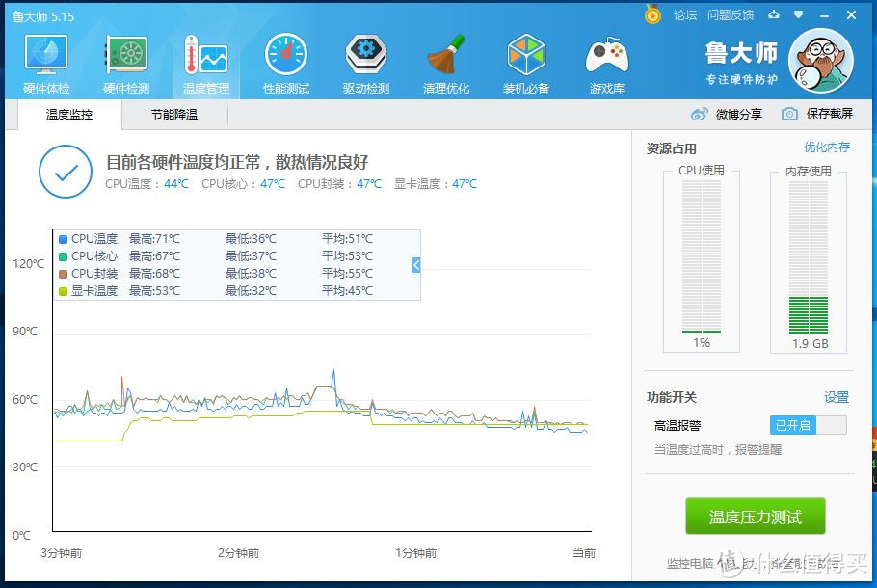Switch to the 温度监控 tab
The width and height of the screenshot is (877, 588).
pyautogui.click(x=69, y=114)
